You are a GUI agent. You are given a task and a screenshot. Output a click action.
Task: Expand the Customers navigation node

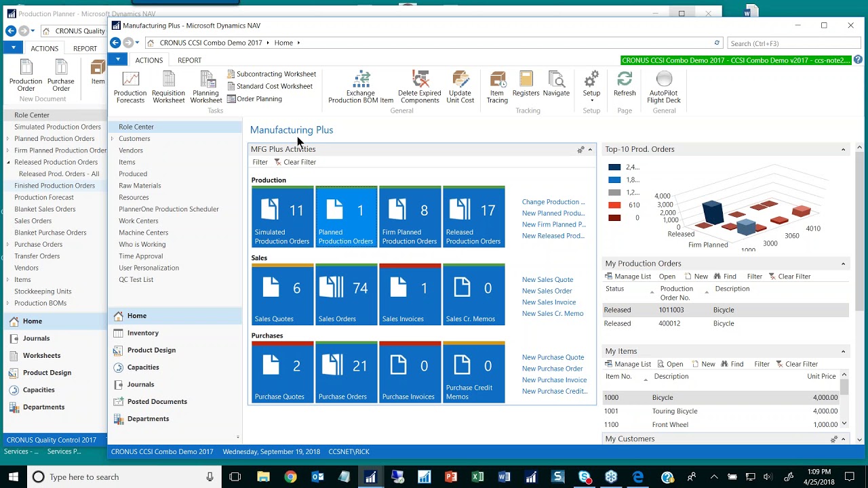click(x=112, y=138)
